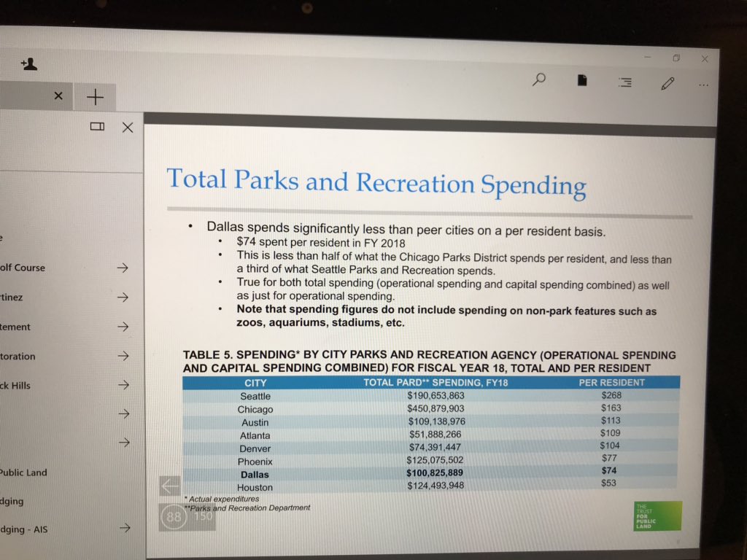Click the 'PER RESIDENT' column header
Viewport: 747px width, 560px height.
(x=612, y=382)
